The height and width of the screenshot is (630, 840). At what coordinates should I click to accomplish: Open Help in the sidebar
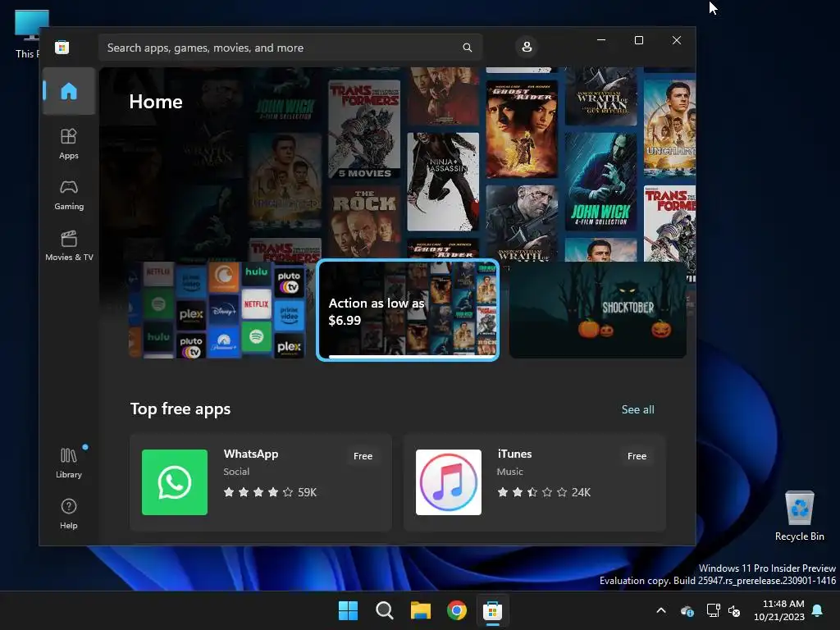[69, 514]
